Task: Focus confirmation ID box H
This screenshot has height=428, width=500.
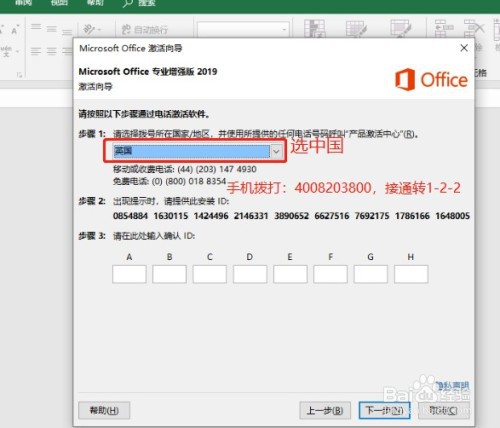Action: 411,274
